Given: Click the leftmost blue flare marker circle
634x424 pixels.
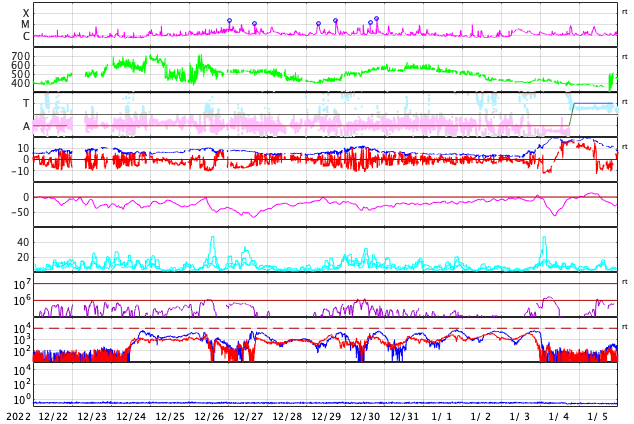Looking at the screenshot, I should [229, 21].
